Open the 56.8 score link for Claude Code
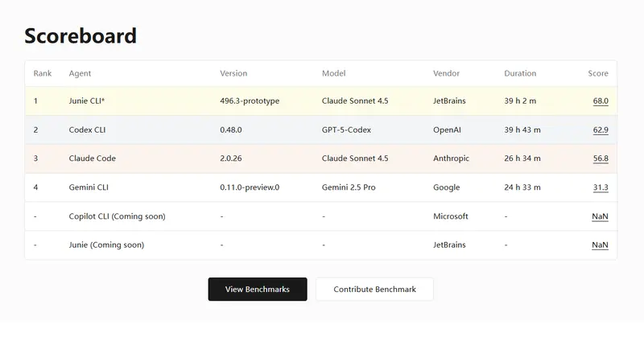 pos(600,159)
